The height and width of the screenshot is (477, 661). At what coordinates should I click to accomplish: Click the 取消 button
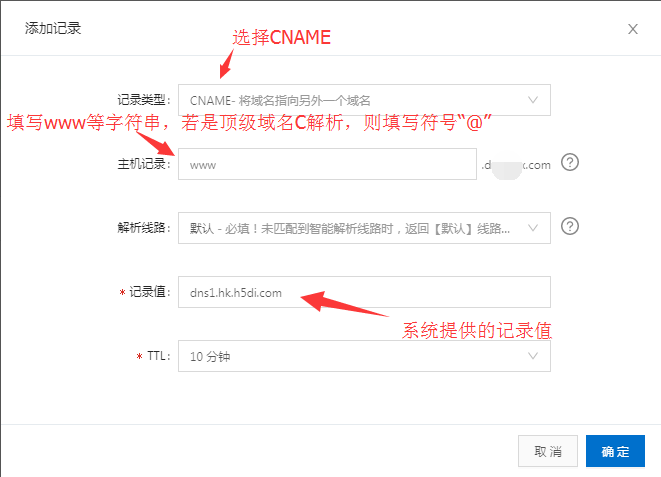coord(548,451)
